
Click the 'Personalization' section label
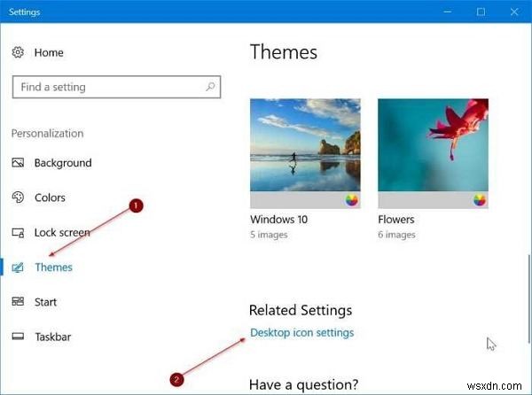tap(48, 133)
